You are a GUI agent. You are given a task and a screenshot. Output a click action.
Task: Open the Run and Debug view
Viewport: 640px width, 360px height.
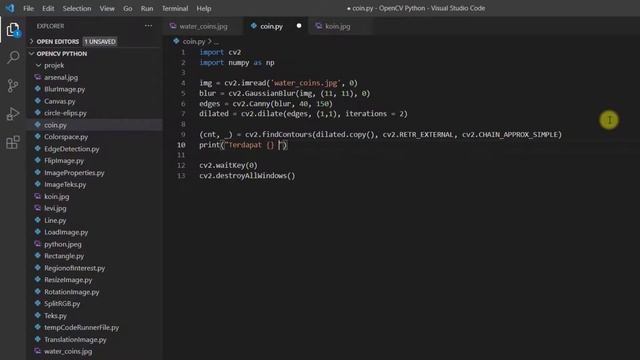13,114
